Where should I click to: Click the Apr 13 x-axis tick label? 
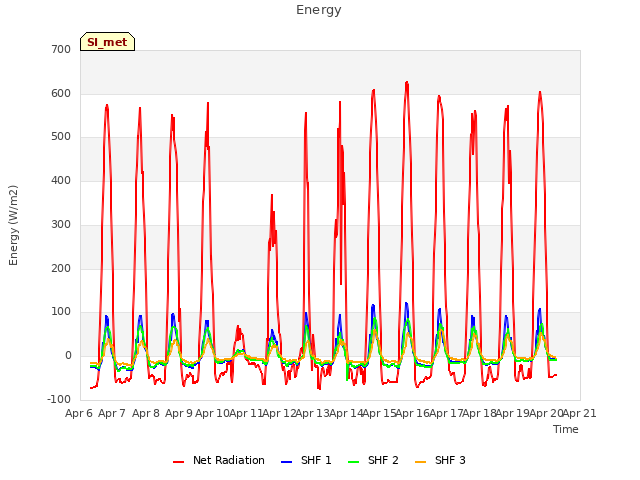pyautogui.click(x=312, y=413)
